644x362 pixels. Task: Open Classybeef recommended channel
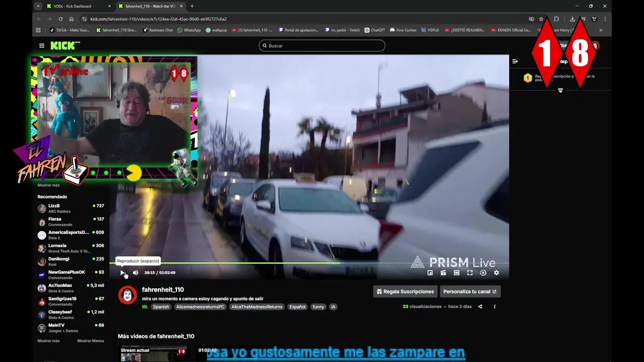point(71,314)
